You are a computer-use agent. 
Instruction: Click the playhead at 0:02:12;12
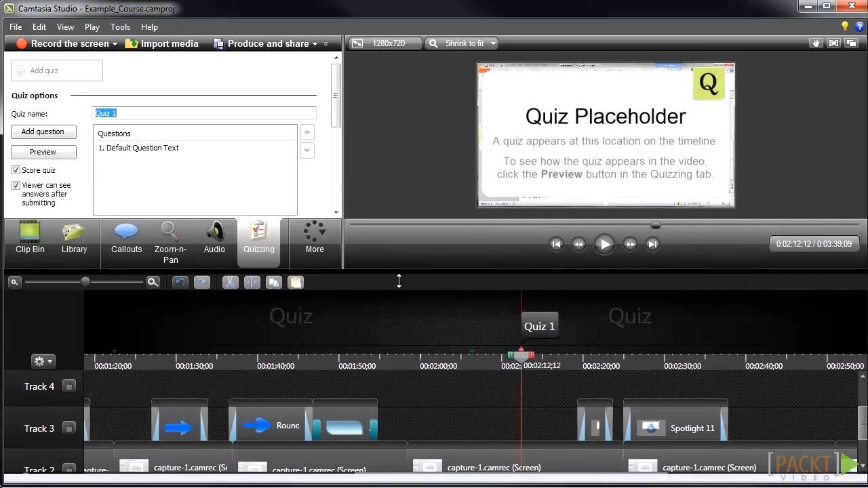[x=521, y=354]
